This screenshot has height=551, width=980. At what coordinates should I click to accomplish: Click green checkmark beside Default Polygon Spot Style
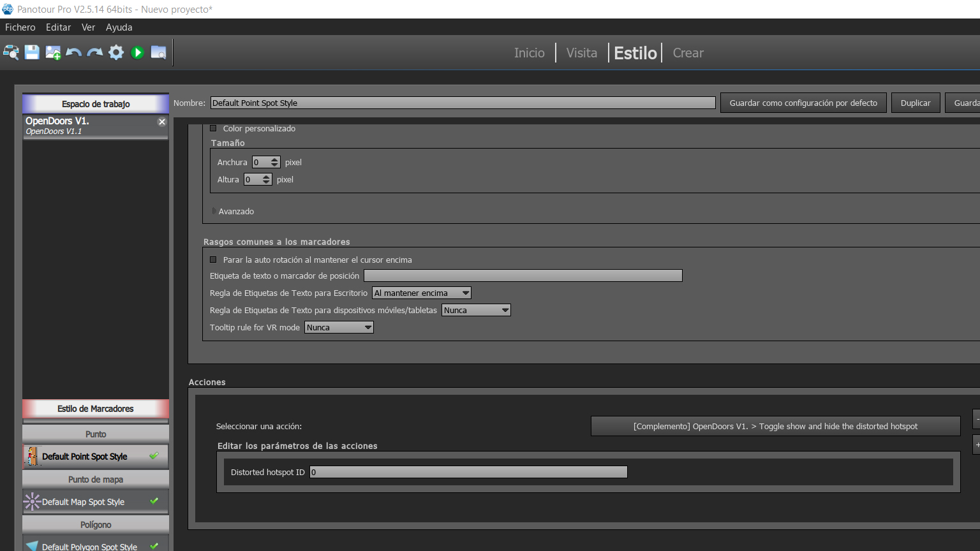(154, 546)
